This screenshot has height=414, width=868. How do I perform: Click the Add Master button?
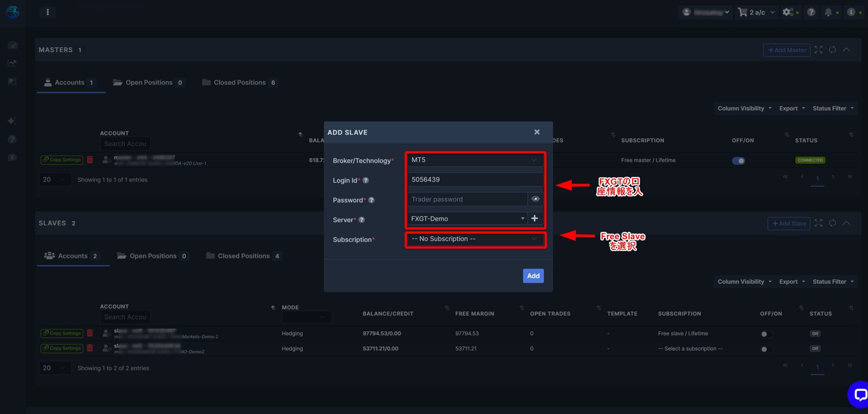(x=787, y=50)
